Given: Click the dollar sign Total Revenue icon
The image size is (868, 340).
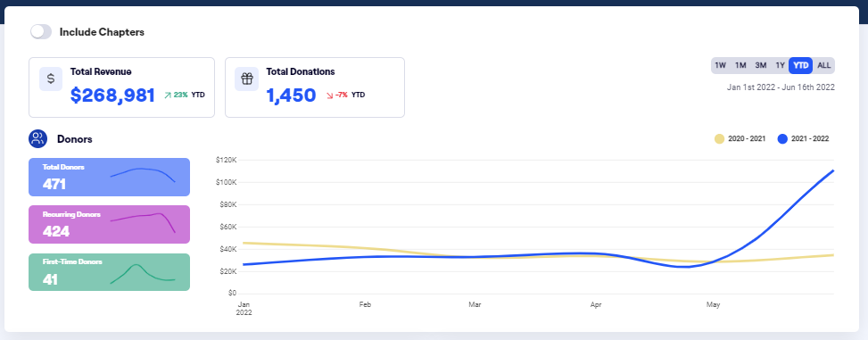Looking at the screenshot, I should [50, 79].
